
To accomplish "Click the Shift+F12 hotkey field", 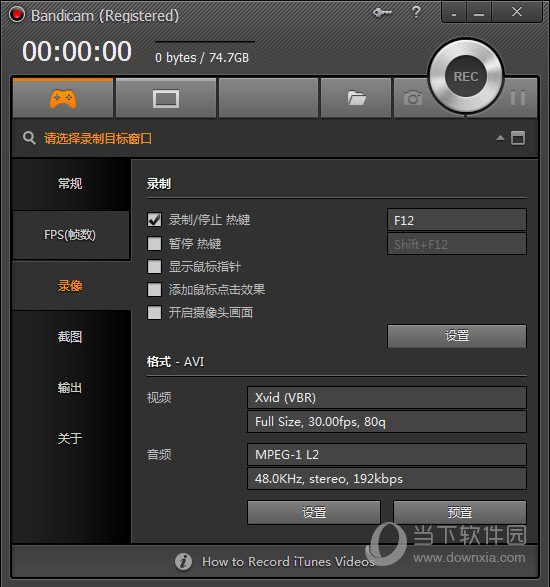I will click(457, 244).
